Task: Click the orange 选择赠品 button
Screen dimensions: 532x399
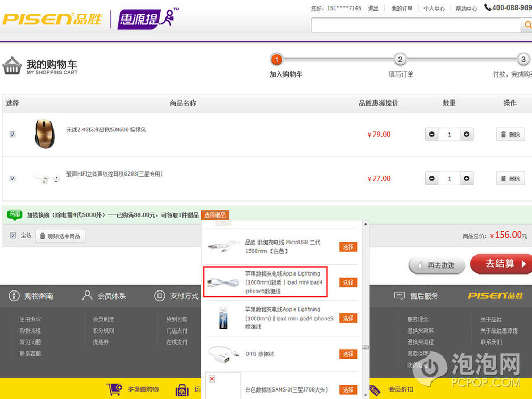Action: pyautogui.click(x=215, y=215)
